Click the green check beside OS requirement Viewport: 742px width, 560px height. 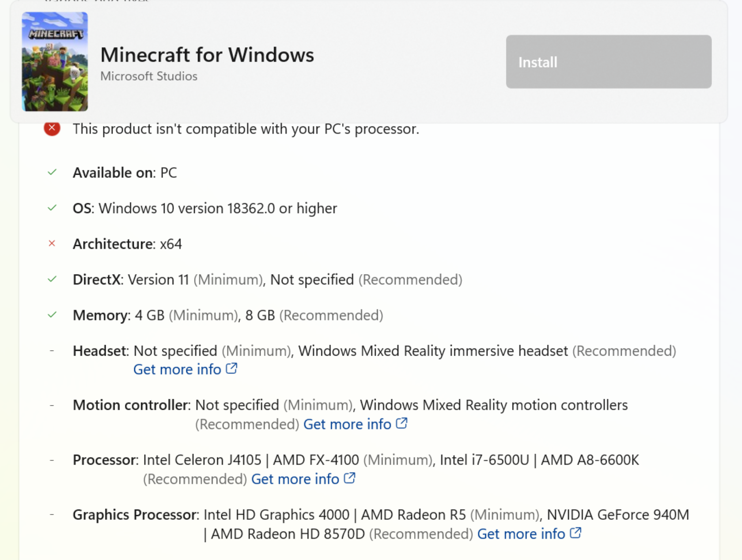coord(52,208)
